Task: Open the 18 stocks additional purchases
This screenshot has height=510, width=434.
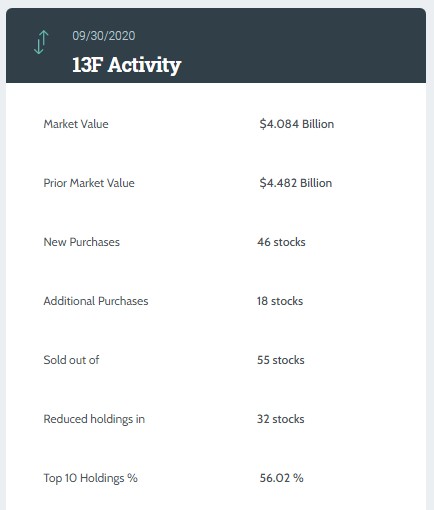Action: point(280,301)
